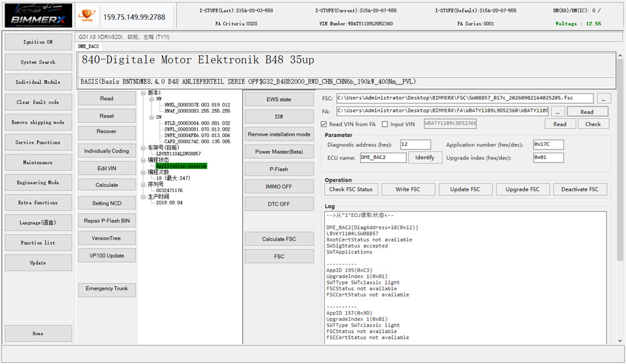Click the main panel vertical scrollbar

[x=620, y=198]
